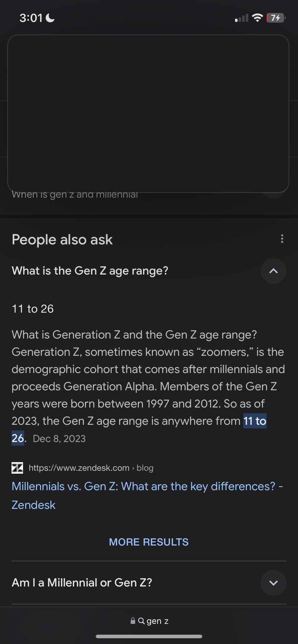Tap the magnifier search icon in the address bar
Screen dimensions: 298x644
pos(141,621)
